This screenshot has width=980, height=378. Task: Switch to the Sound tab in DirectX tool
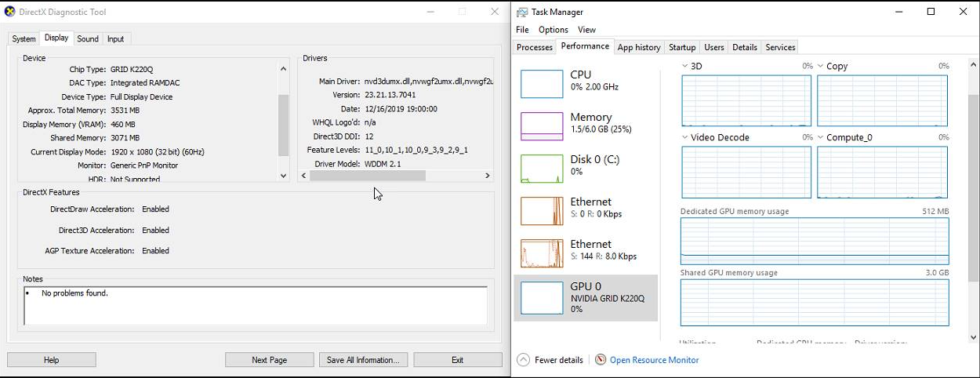coord(88,38)
